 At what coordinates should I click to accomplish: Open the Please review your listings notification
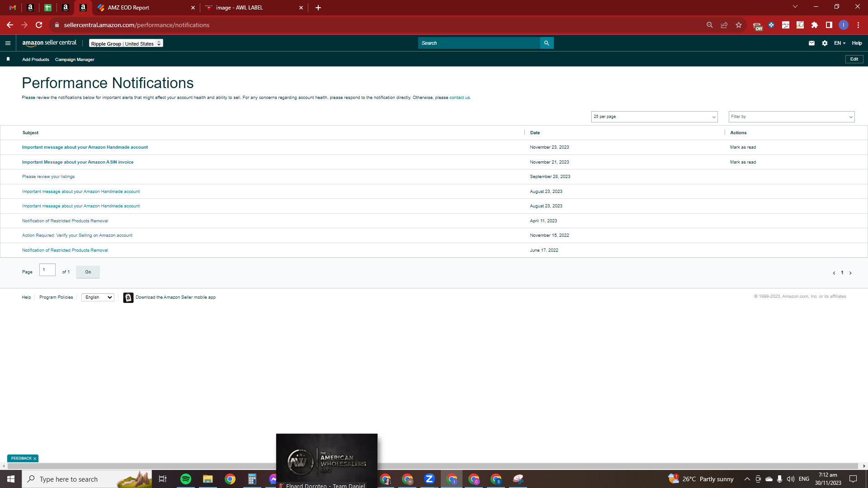pos(48,177)
